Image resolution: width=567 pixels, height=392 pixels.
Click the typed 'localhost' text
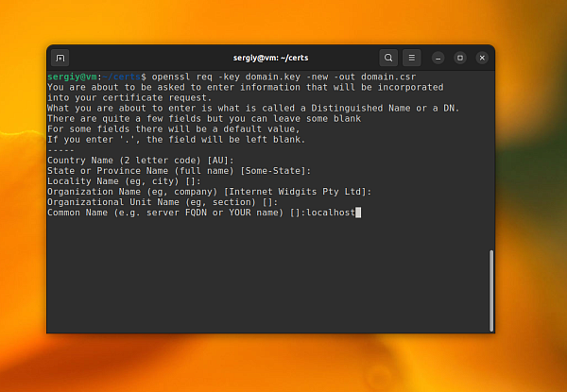click(x=331, y=213)
